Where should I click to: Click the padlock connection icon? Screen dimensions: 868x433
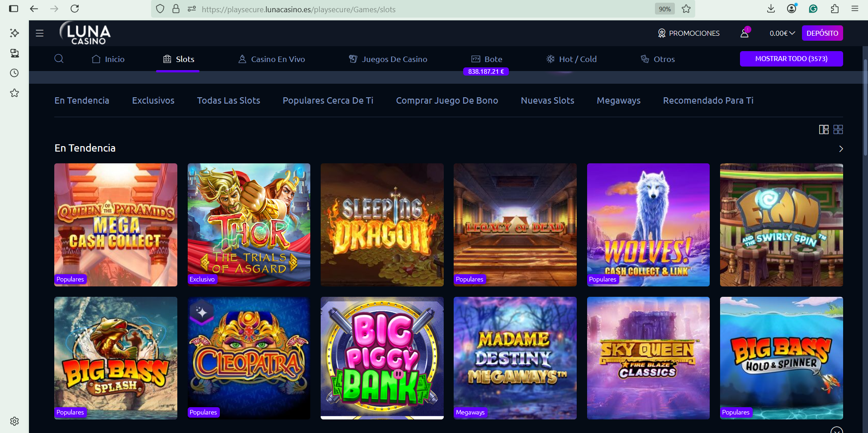pyautogui.click(x=176, y=9)
